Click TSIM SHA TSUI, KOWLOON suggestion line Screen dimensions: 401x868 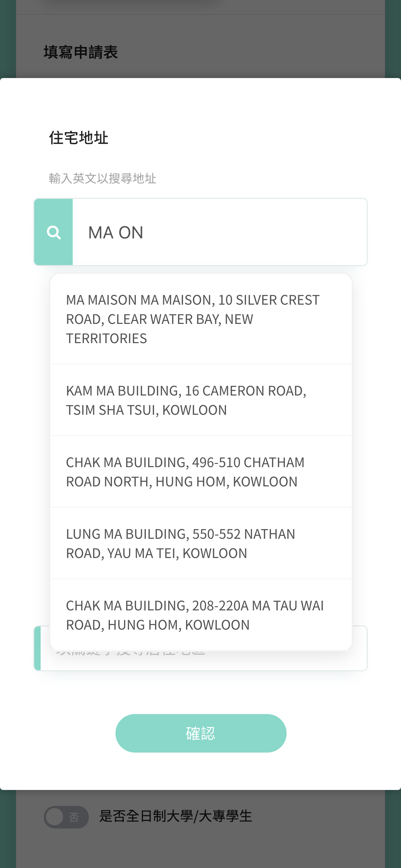pos(146,410)
